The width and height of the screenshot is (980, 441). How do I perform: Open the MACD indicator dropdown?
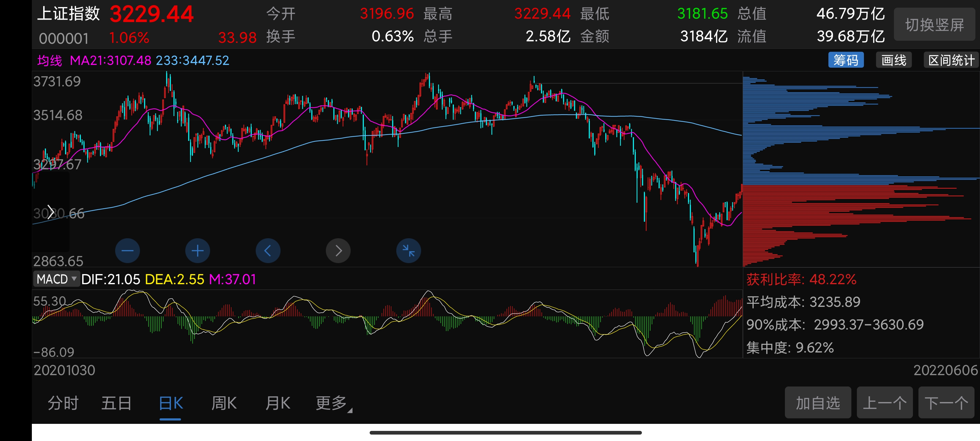pyautogui.click(x=56, y=279)
